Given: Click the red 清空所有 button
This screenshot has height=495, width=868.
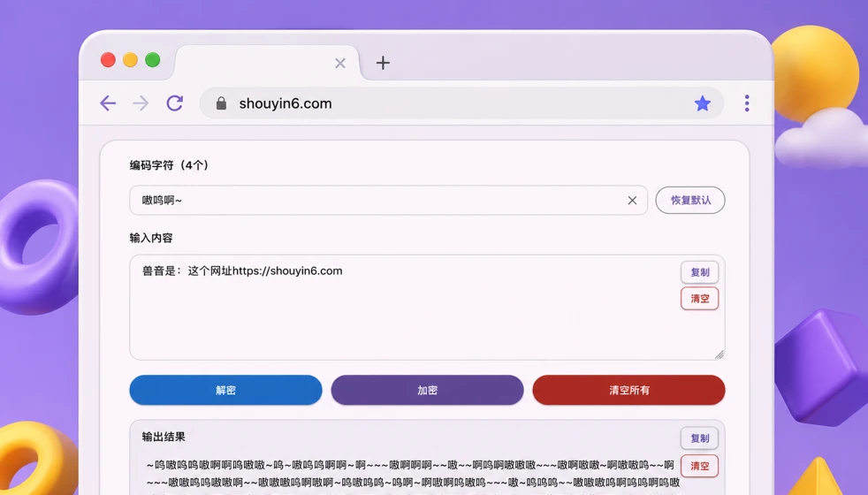Looking at the screenshot, I should (628, 390).
